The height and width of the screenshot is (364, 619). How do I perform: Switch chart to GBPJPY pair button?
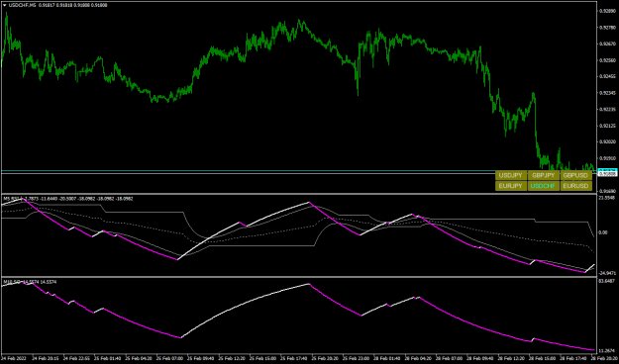(x=543, y=175)
